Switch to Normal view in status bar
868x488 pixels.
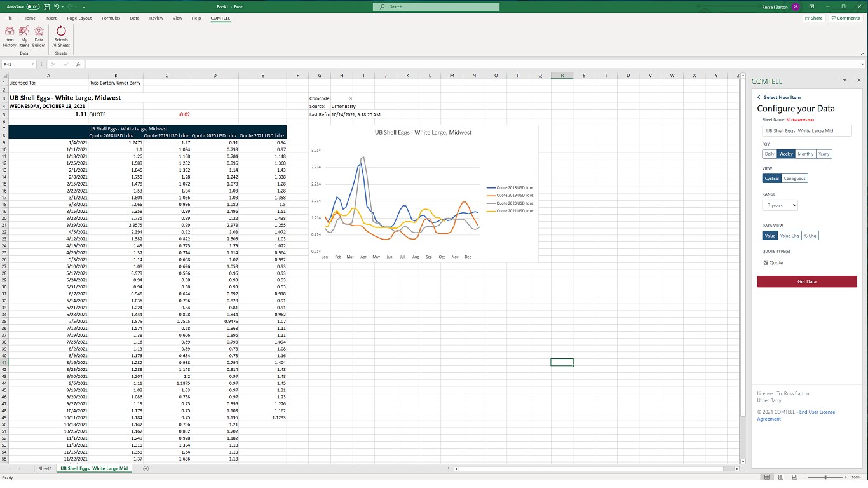tap(767, 477)
